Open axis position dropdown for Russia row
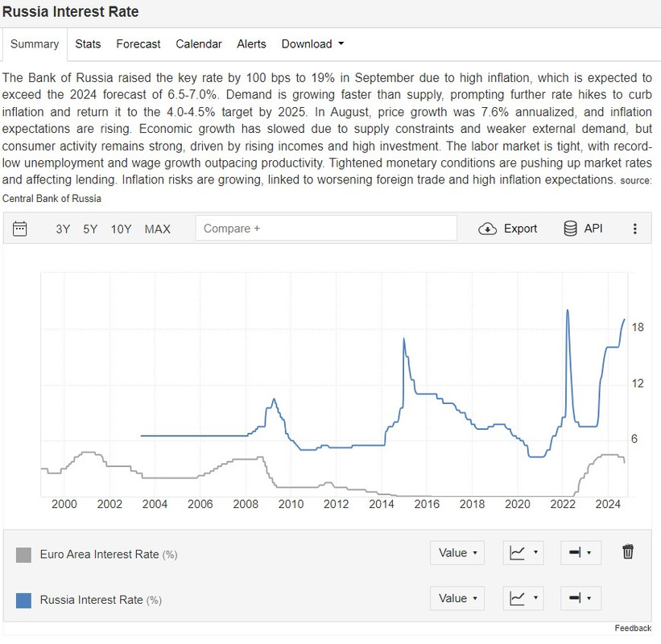Image resolution: width=661 pixels, height=644 pixels. pos(580,598)
